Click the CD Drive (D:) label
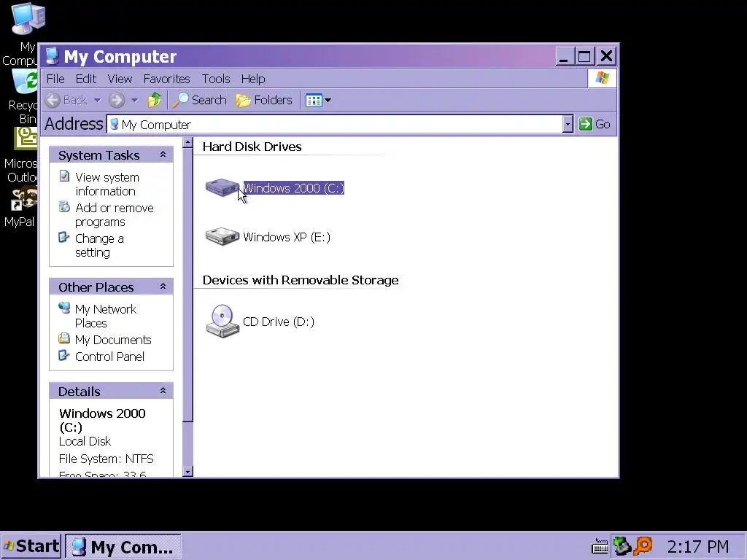 (279, 322)
